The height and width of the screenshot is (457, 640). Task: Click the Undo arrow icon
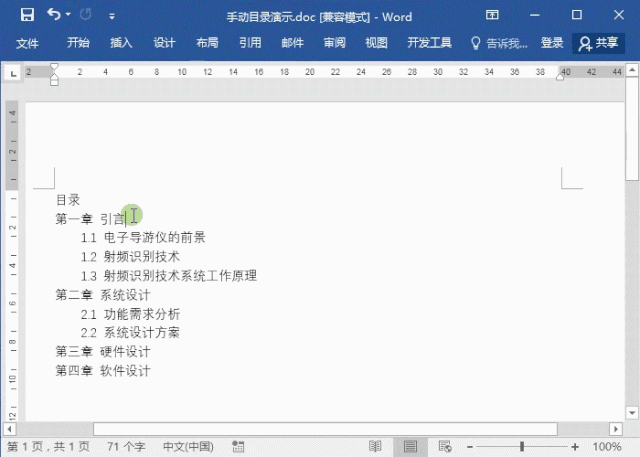pos(53,14)
